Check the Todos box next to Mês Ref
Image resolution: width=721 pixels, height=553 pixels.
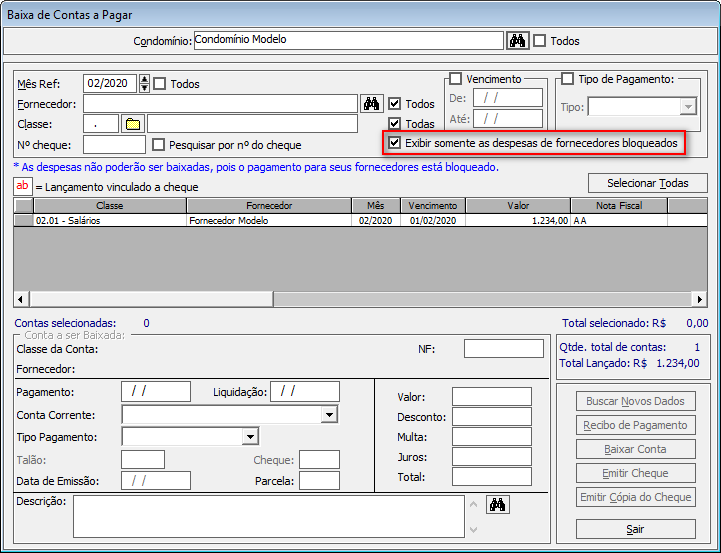click(x=160, y=84)
